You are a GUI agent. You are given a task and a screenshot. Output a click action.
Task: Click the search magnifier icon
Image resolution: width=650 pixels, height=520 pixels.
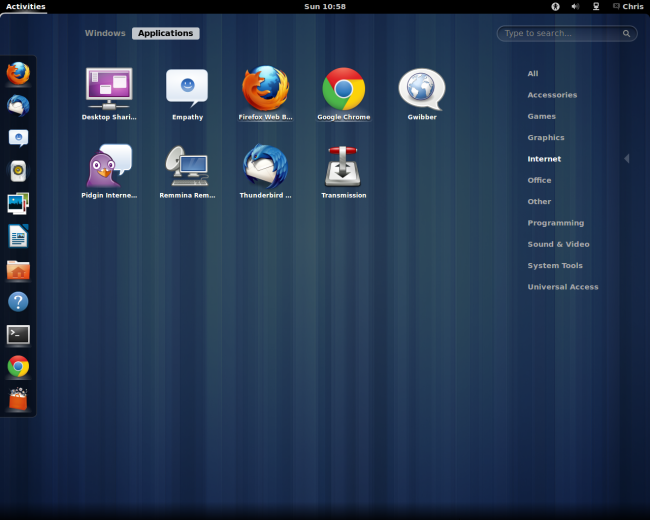coord(626,34)
